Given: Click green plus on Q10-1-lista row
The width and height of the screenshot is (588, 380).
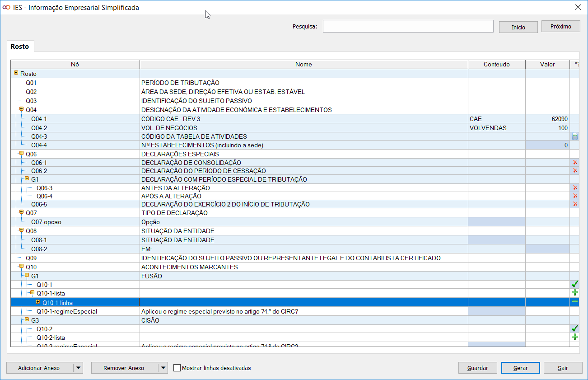Looking at the screenshot, I should point(575,293).
